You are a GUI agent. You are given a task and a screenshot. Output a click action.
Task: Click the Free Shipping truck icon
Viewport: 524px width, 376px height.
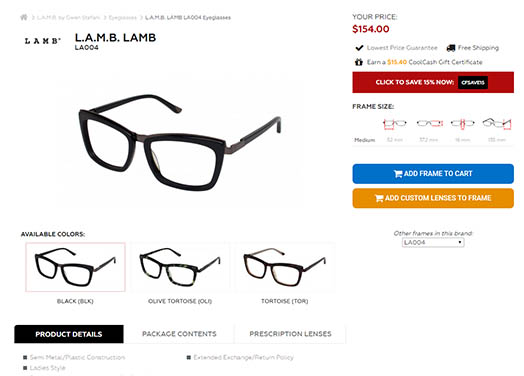(x=451, y=48)
